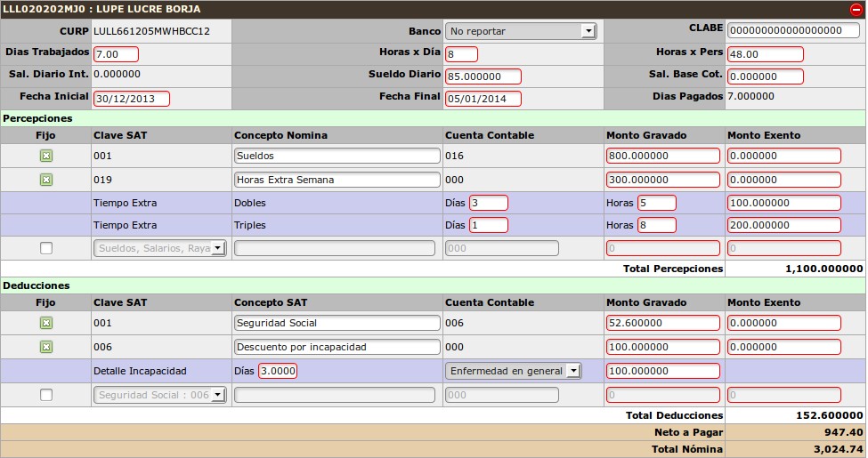
Task: Click the Horas x Día field
Action: point(461,54)
